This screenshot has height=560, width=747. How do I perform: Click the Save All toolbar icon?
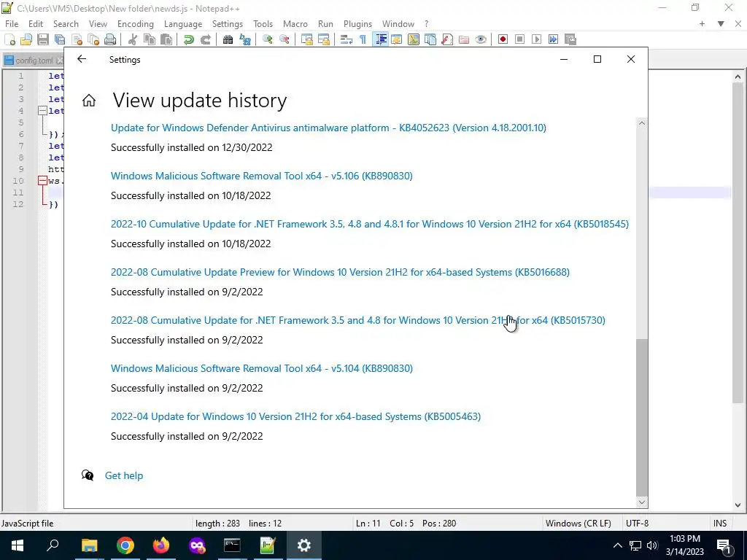60,39
